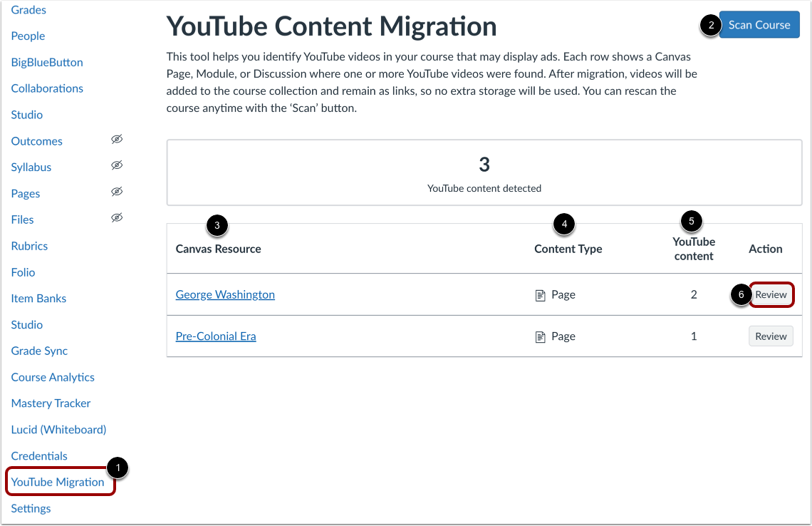The height and width of the screenshot is (526, 812).
Task: Click Review for the George Washington resource
Action: [x=771, y=294]
